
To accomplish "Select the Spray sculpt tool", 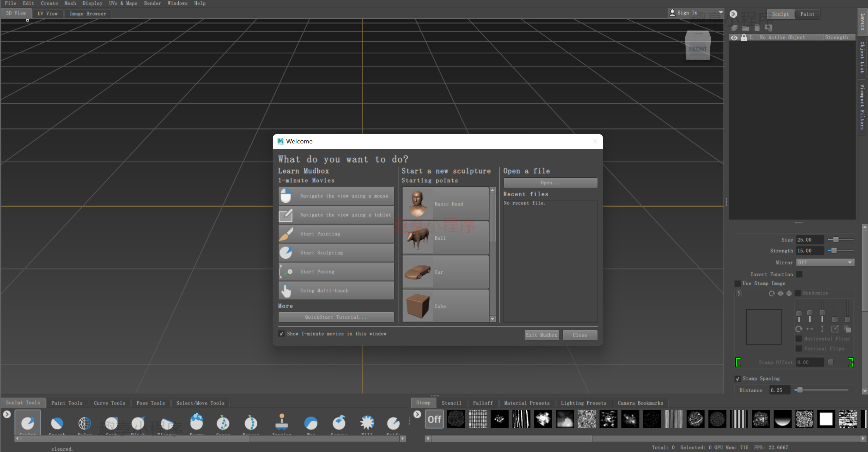I will [x=223, y=423].
